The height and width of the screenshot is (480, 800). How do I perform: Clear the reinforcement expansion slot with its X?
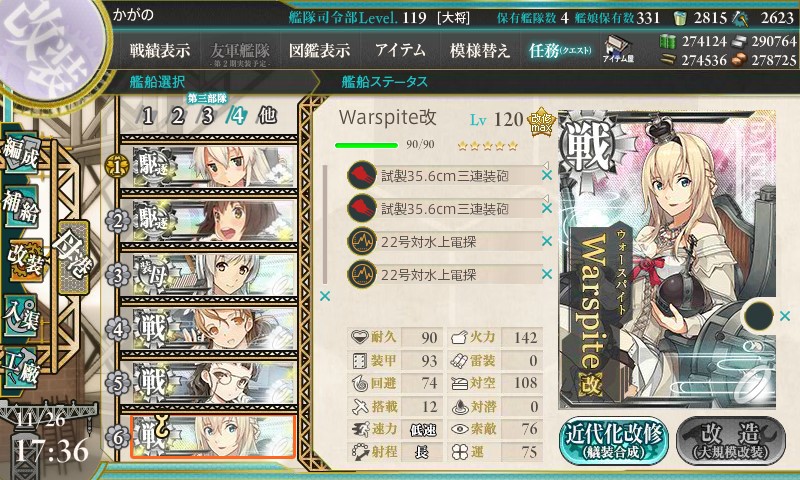click(x=785, y=317)
